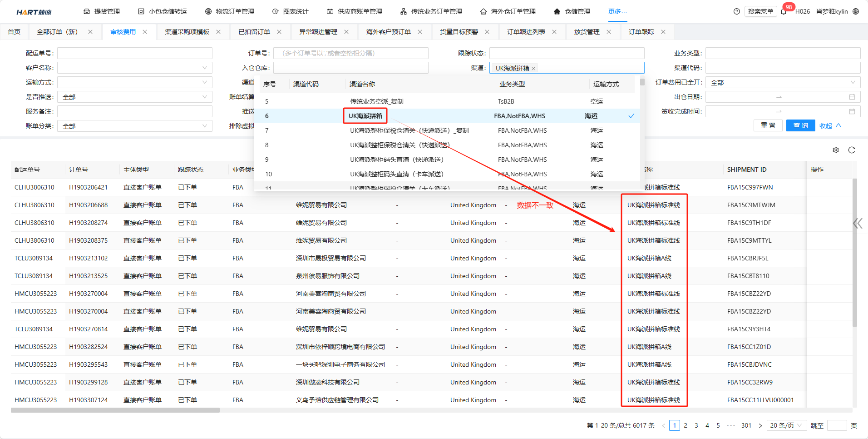Viewport: 868px width, 439px height.
Task: Click the globe language icon
Action: click(856, 11)
